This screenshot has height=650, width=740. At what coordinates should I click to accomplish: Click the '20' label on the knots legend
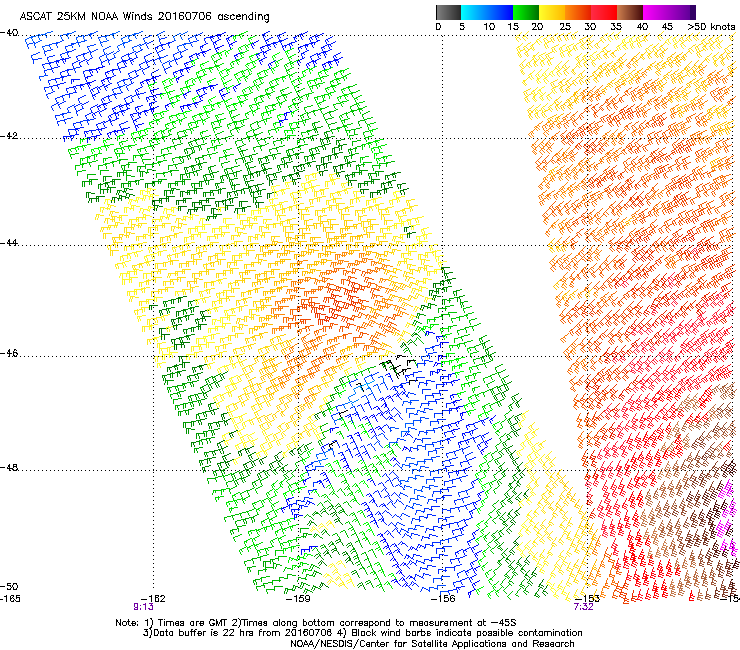(537, 27)
